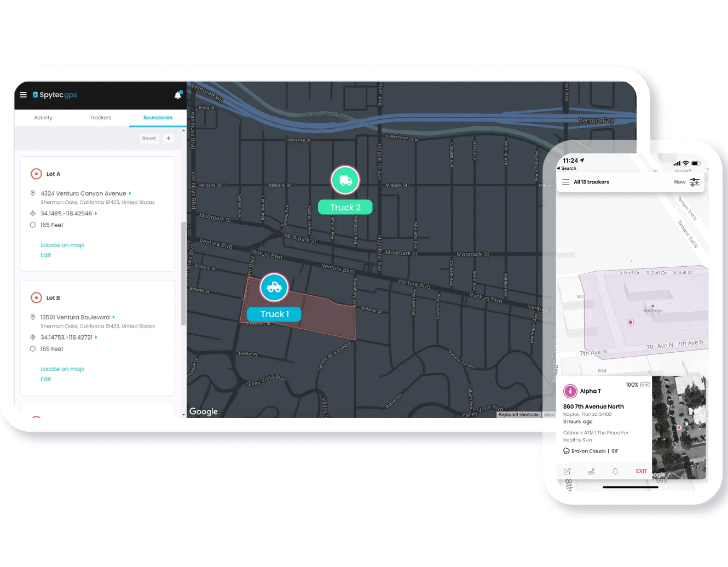
Task: Click the route history icon in Alpha T card
Action: pos(591,471)
